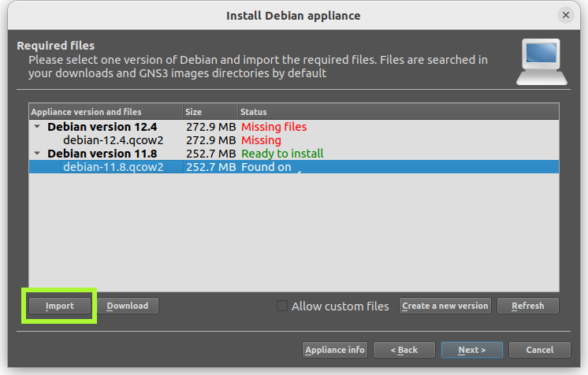The image size is (588, 375).
Task: Cancel the appliance installation
Action: 540,350
